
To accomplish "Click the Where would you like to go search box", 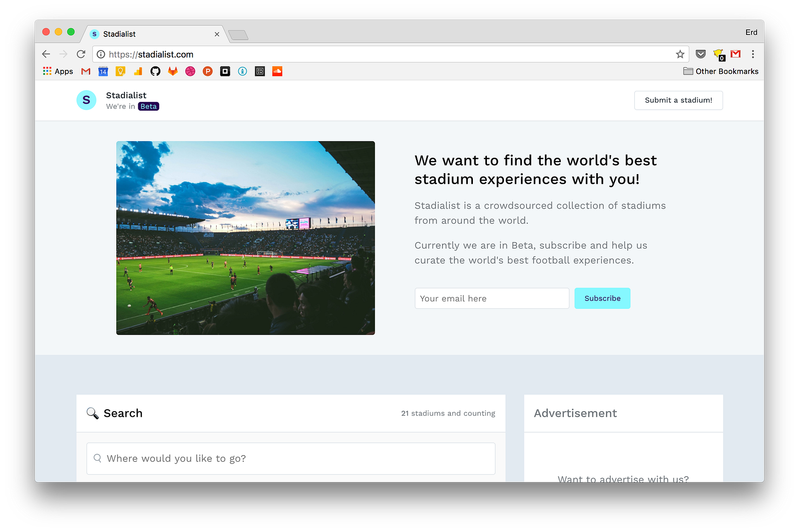I will pyautogui.click(x=291, y=459).
